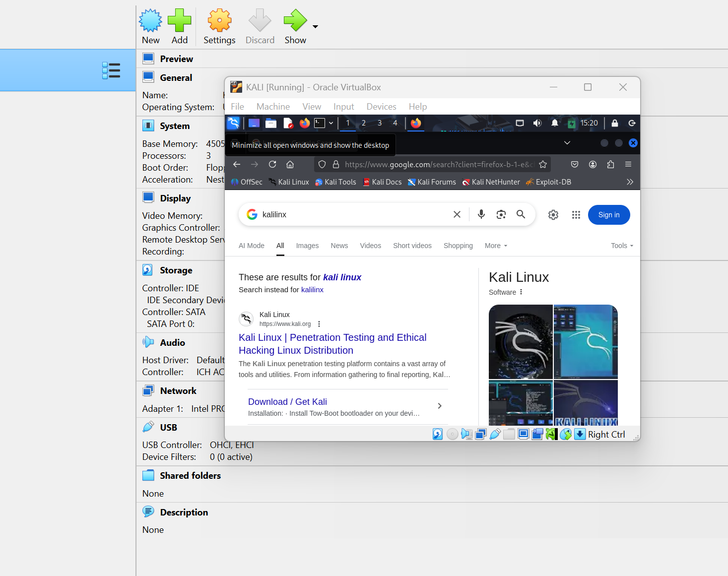The height and width of the screenshot is (576, 728).
Task: Launch Firefox from the Kali panel launcher
Action: point(305,123)
